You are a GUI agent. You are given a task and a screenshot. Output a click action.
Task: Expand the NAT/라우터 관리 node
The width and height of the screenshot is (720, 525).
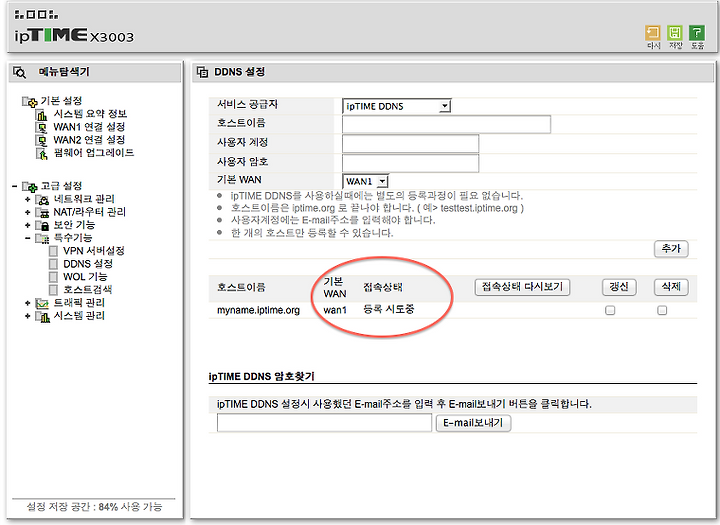pyautogui.click(x=28, y=212)
